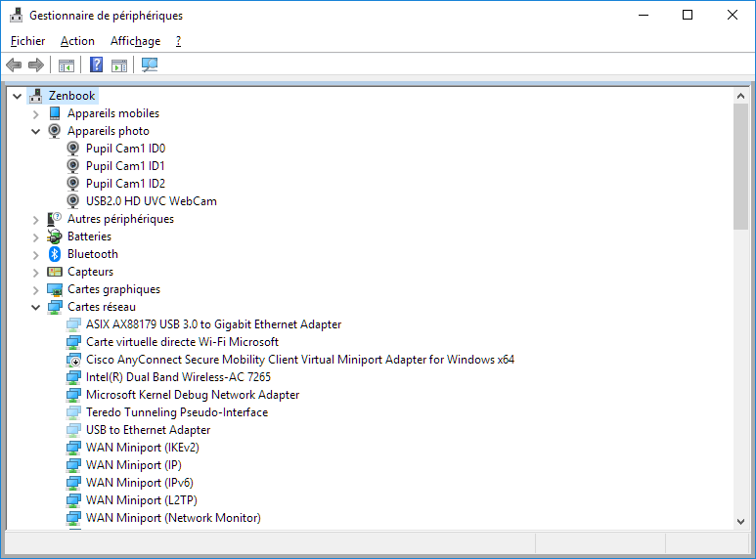Select WAN Miniport (Network Monitor)
756x559 pixels.
[173, 518]
